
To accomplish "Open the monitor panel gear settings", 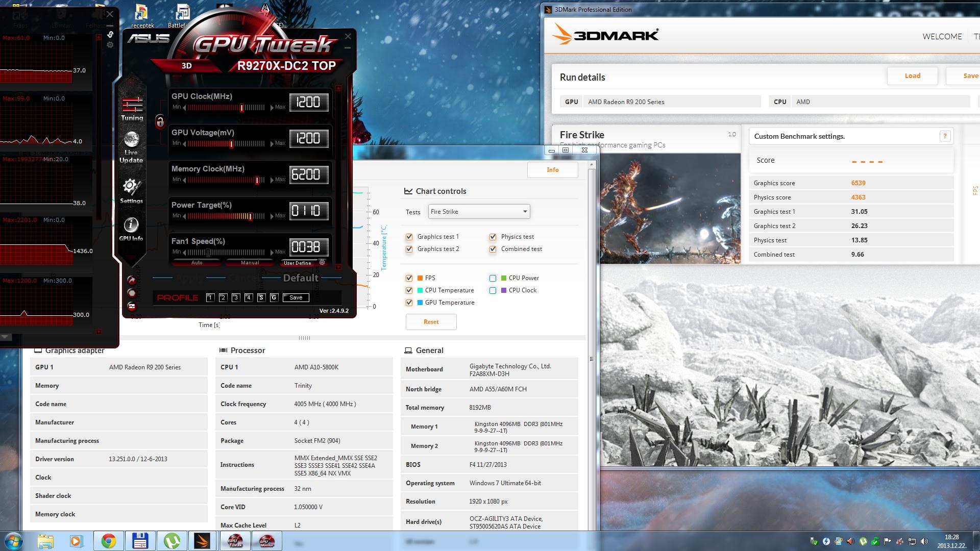I will click(110, 45).
